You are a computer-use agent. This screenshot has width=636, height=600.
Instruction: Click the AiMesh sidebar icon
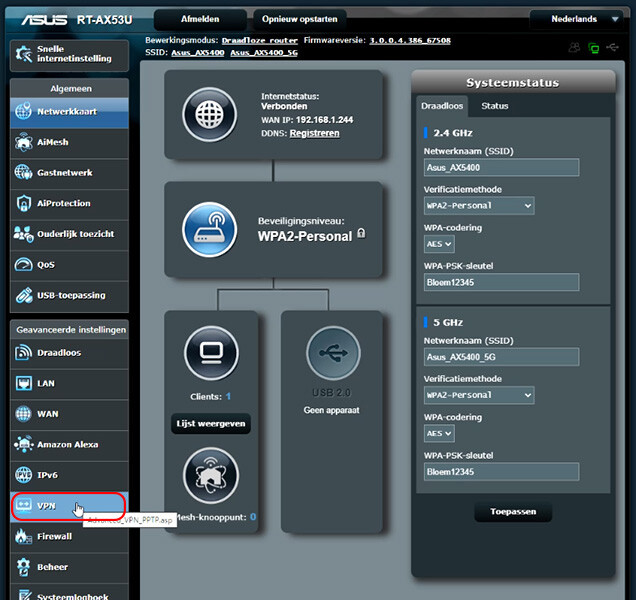23,142
